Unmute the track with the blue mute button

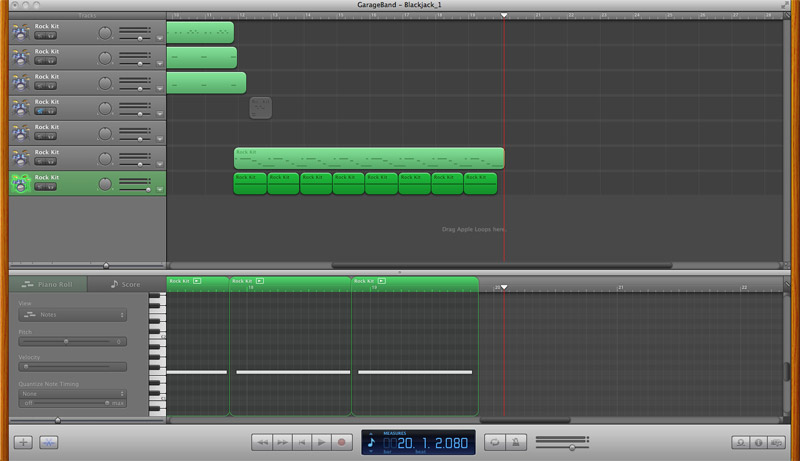(x=40, y=111)
